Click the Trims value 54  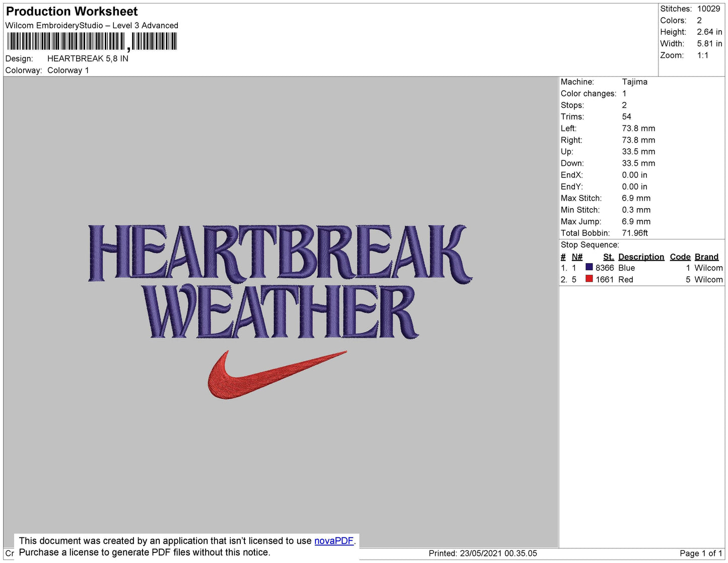point(627,116)
